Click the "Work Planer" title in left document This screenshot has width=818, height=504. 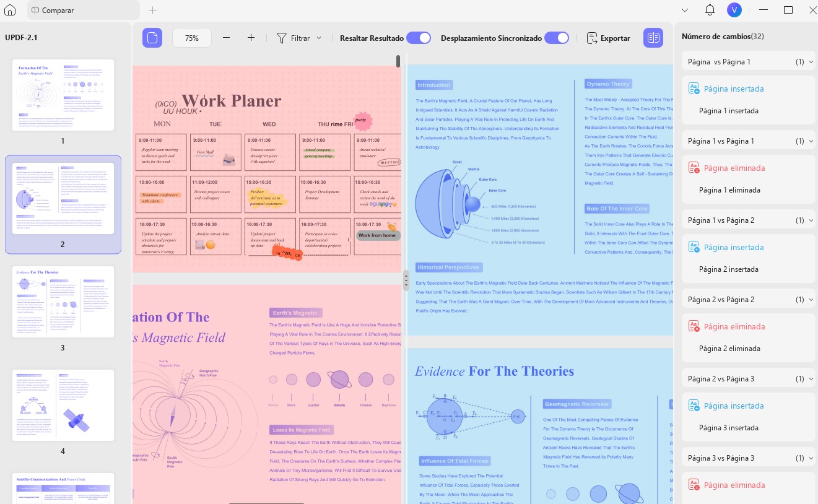click(x=231, y=100)
